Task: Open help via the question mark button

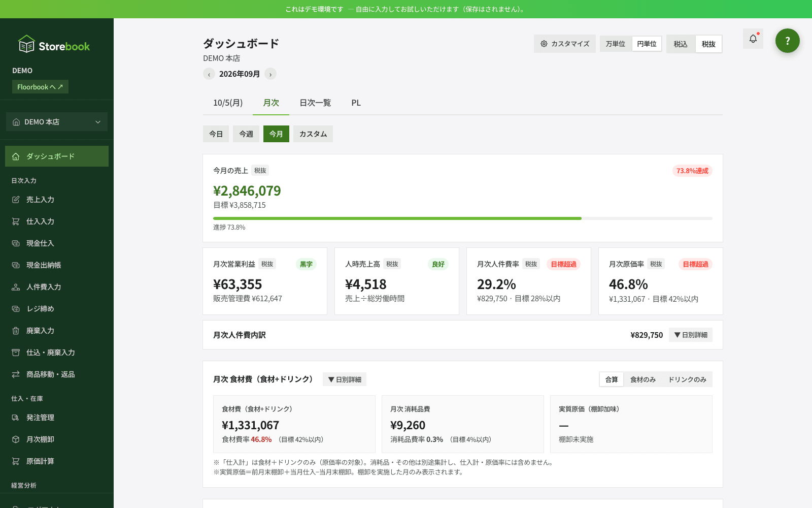Action: pos(787,41)
